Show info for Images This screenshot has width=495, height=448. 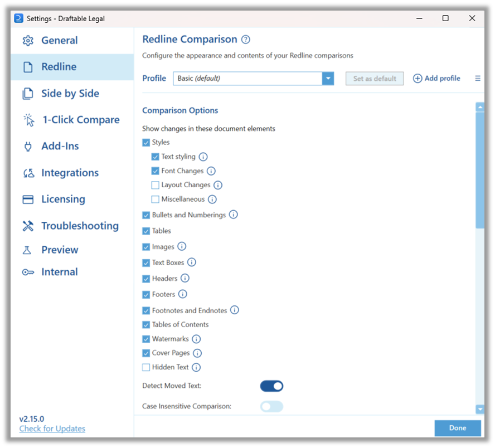click(x=182, y=246)
